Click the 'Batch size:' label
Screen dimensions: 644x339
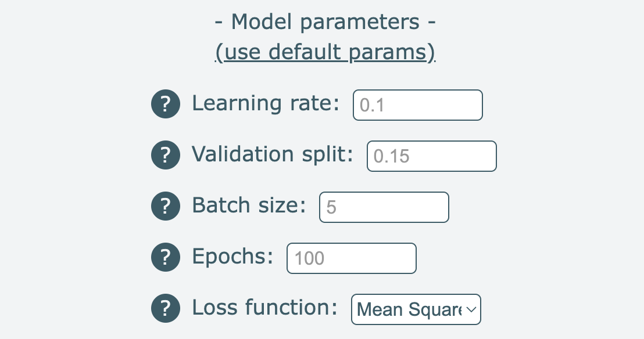click(x=249, y=205)
